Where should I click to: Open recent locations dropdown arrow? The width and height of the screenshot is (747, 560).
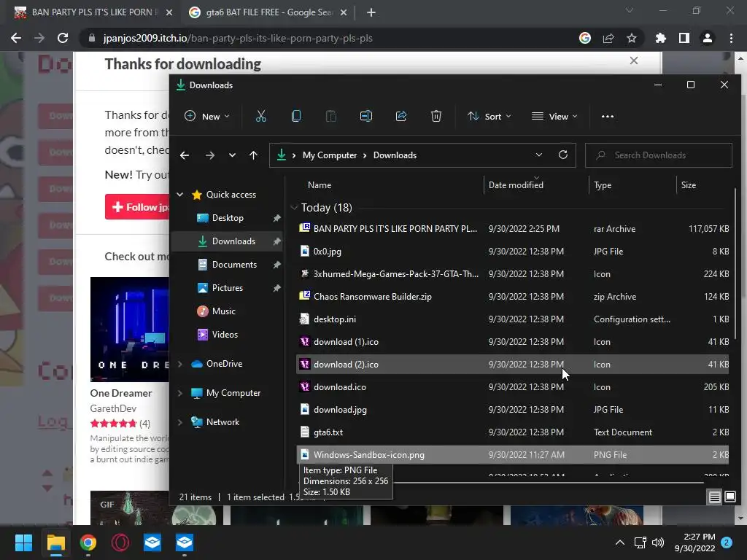232,155
